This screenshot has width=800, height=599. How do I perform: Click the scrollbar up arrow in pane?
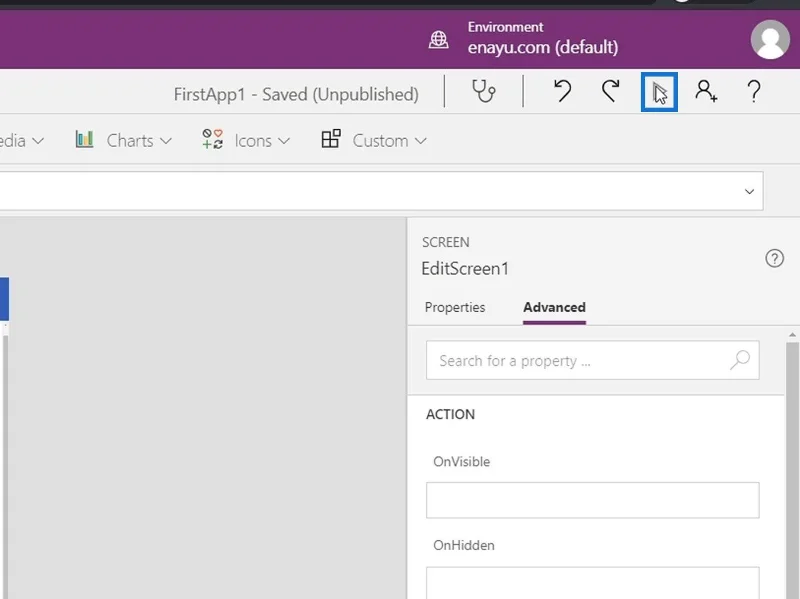(x=792, y=335)
